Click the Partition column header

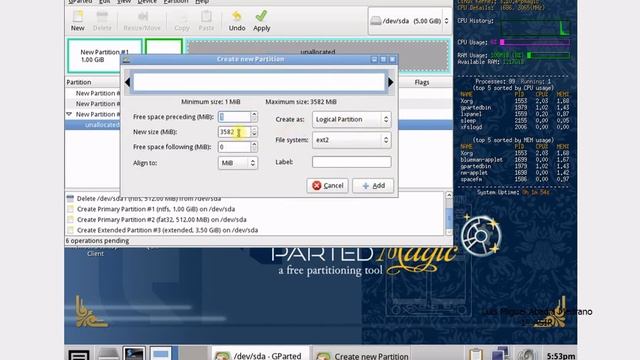pyautogui.click(x=79, y=82)
